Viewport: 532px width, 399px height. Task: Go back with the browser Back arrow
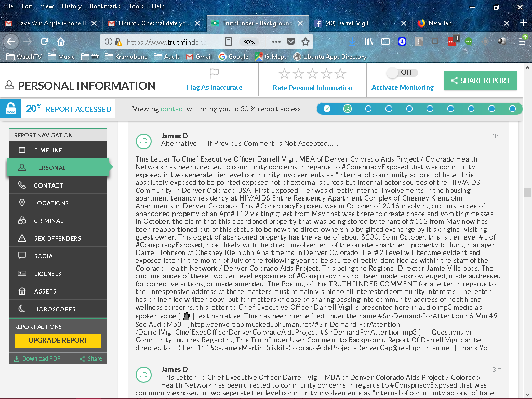11,42
